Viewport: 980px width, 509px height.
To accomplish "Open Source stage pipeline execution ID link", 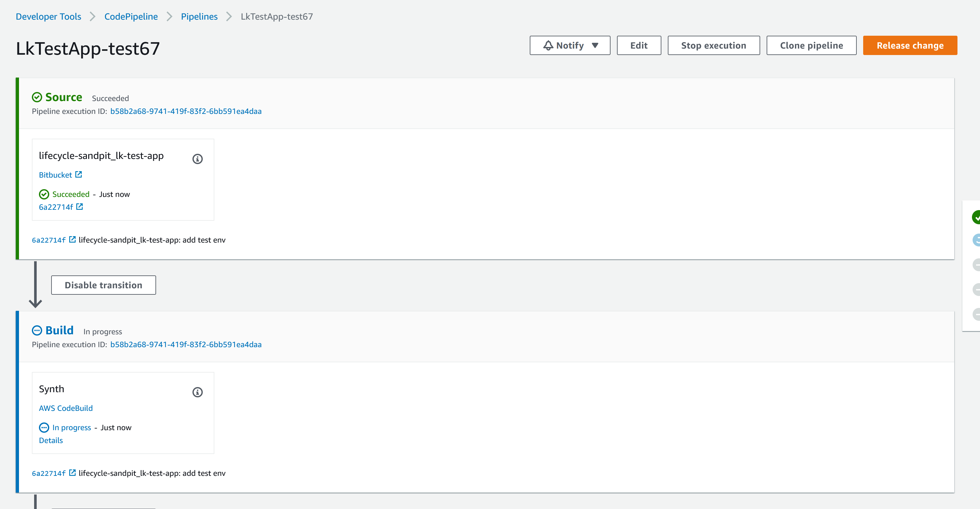I will click(186, 111).
